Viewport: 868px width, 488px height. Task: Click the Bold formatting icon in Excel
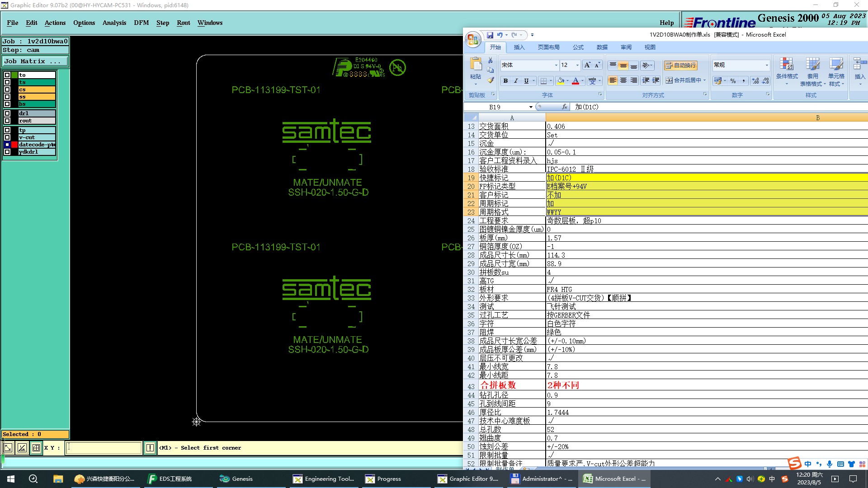(505, 81)
